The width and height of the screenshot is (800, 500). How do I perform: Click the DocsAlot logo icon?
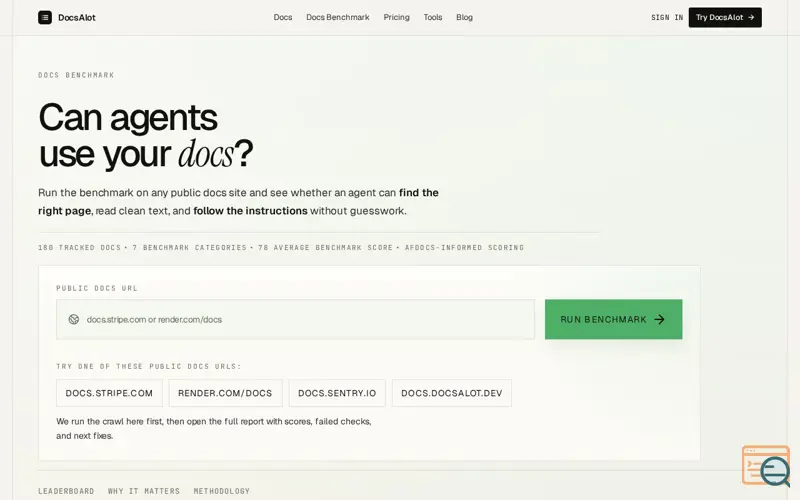tap(45, 17)
